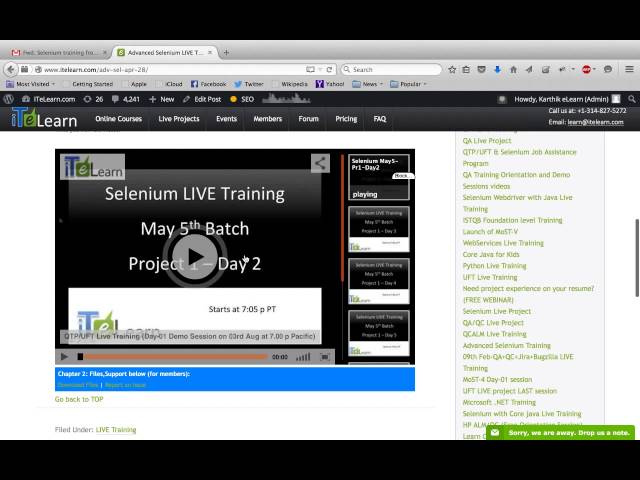The image size is (640, 480).
Task: Open the Firefox hamburger menu
Action: pos(629,69)
